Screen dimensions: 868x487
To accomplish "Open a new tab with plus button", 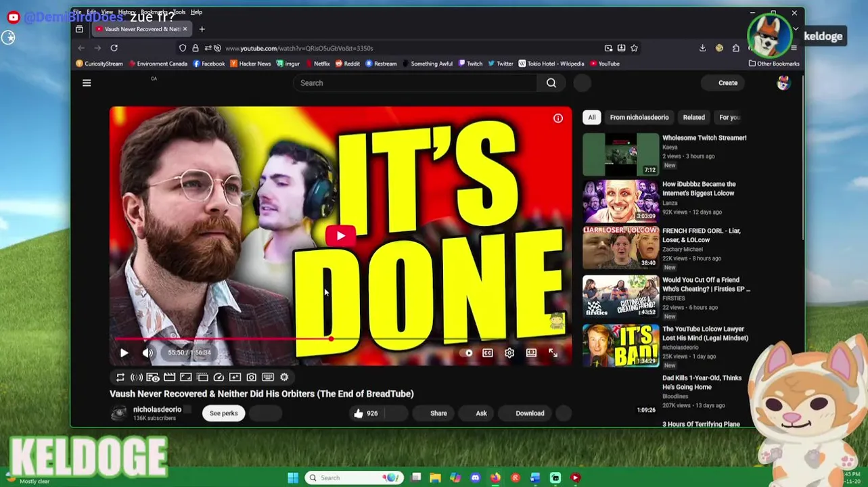I will click(x=202, y=29).
